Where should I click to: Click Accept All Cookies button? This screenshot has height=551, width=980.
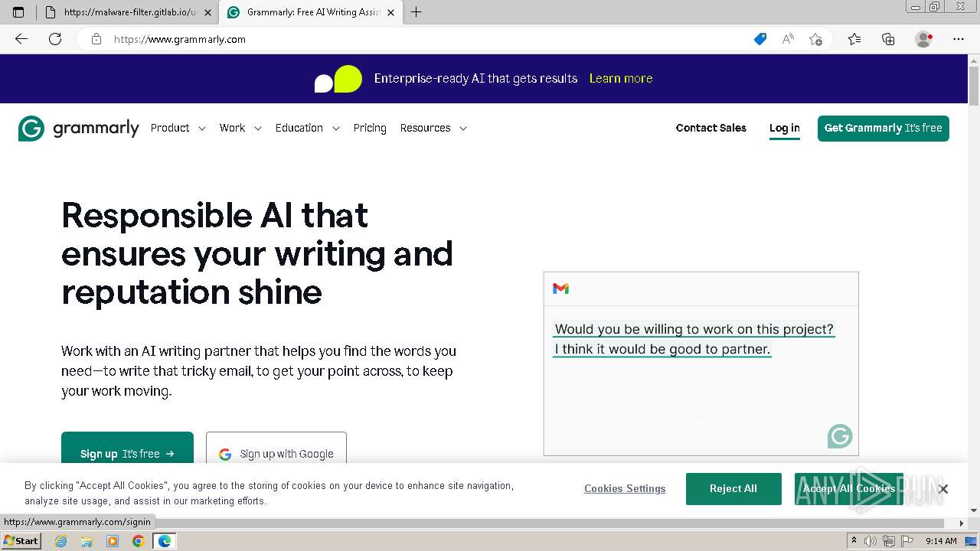click(x=849, y=489)
